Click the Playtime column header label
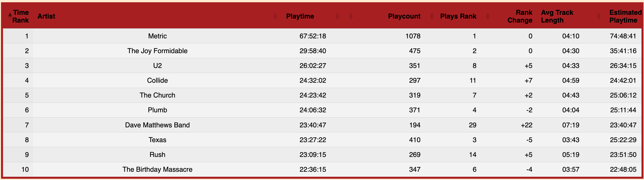 coord(300,16)
